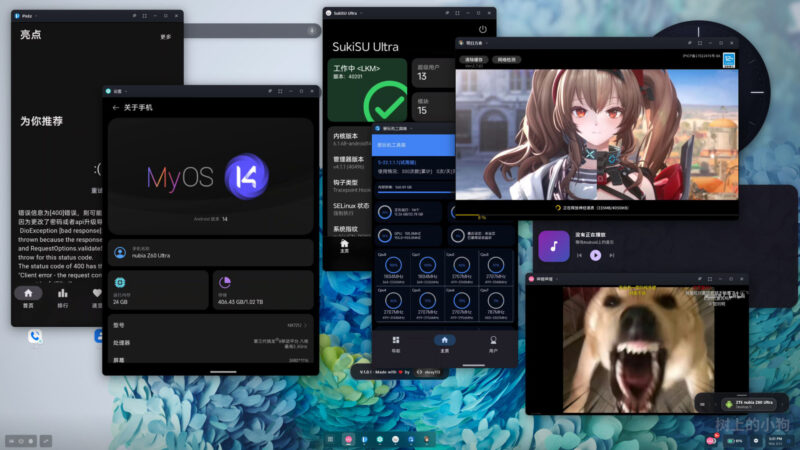Click the first pill button in Arknights window
800x450 pixels.
tap(474, 60)
